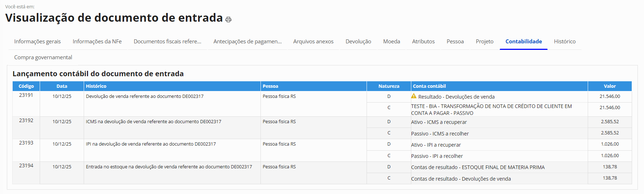644x194 pixels.
Task: Switch to the Moeda tab
Action: pyautogui.click(x=391, y=42)
